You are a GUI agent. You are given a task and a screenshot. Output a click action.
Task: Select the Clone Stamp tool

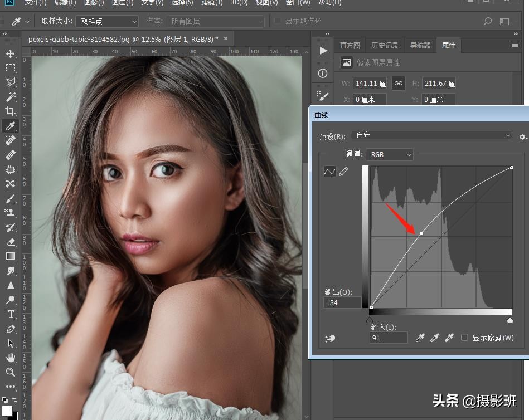click(11, 213)
